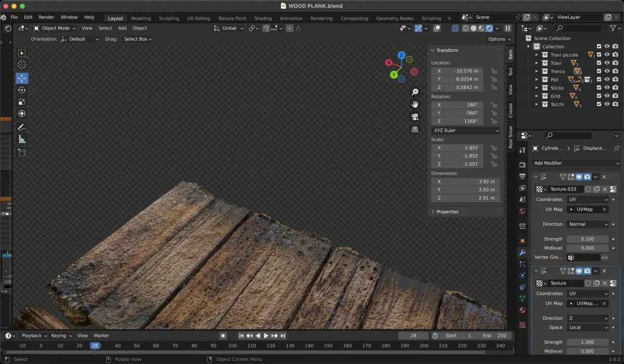Activate the Rotate tool
The width and height of the screenshot is (624, 364).
pos(22,90)
